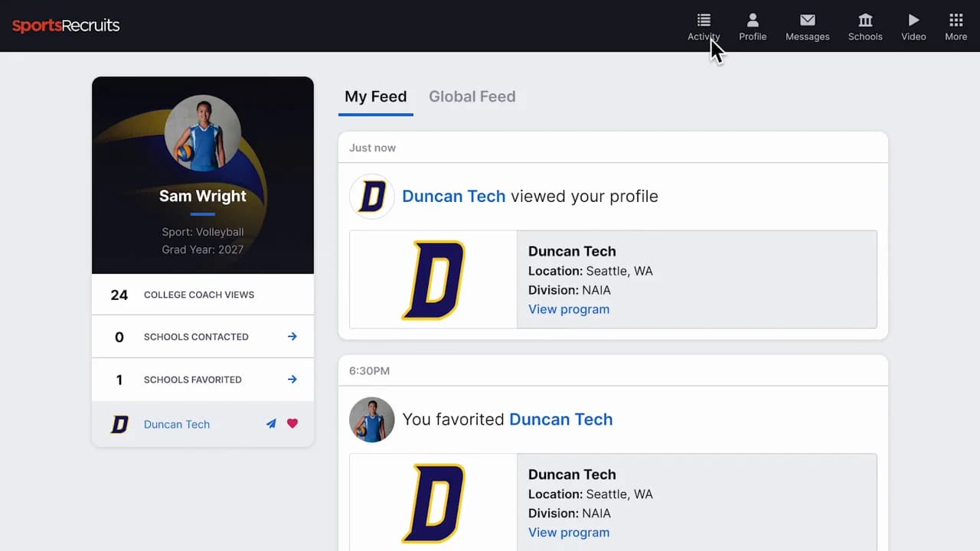Click the Schools Contacted row label
This screenshot has height=551, width=980.
pos(196,337)
